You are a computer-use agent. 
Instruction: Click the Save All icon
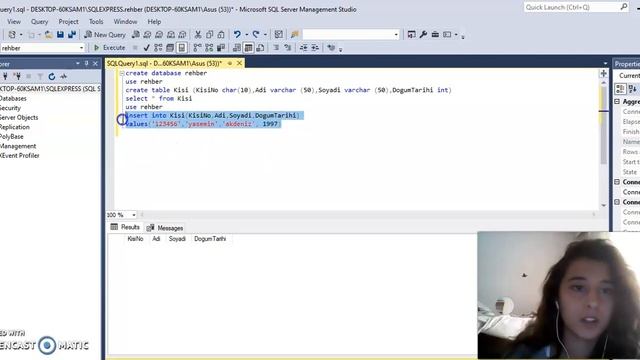[72, 35]
